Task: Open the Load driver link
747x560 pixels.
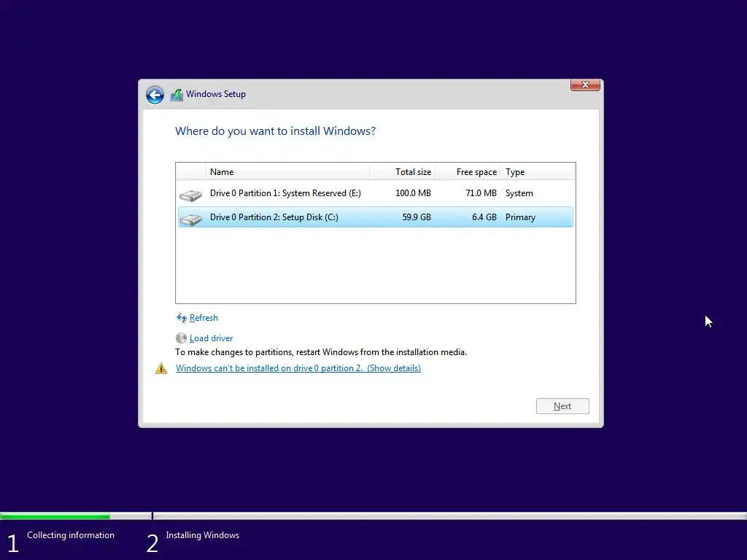Action: pyautogui.click(x=211, y=338)
